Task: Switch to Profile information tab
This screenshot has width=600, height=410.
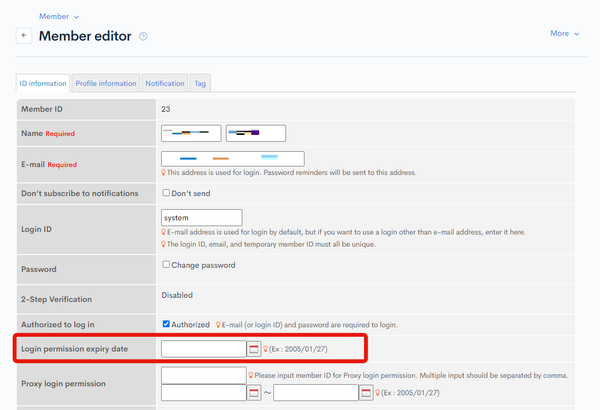Action: point(106,83)
